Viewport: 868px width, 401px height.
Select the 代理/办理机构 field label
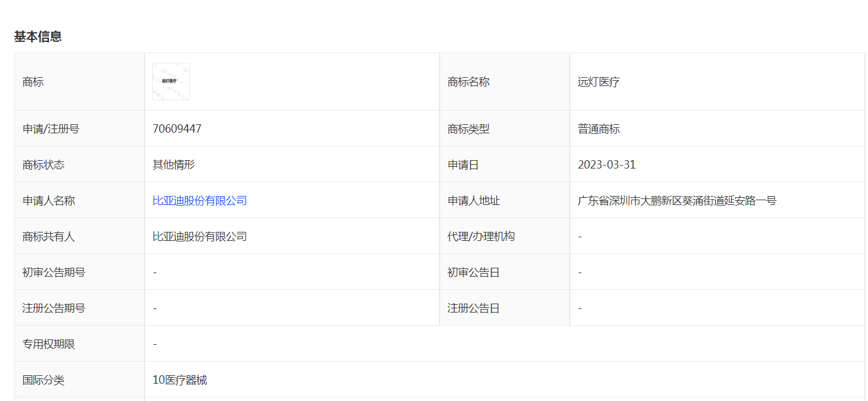[x=481, y=237]
